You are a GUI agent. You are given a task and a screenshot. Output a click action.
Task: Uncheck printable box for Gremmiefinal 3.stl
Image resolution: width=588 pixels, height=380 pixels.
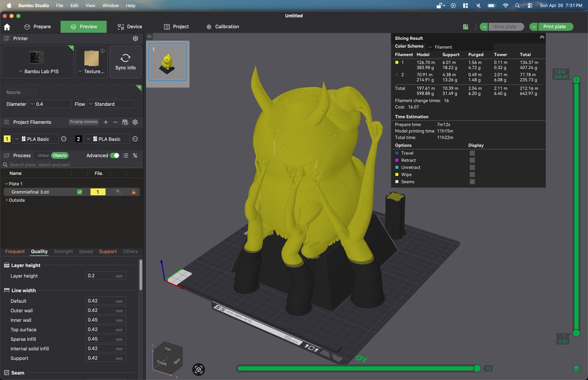point(79,192)
